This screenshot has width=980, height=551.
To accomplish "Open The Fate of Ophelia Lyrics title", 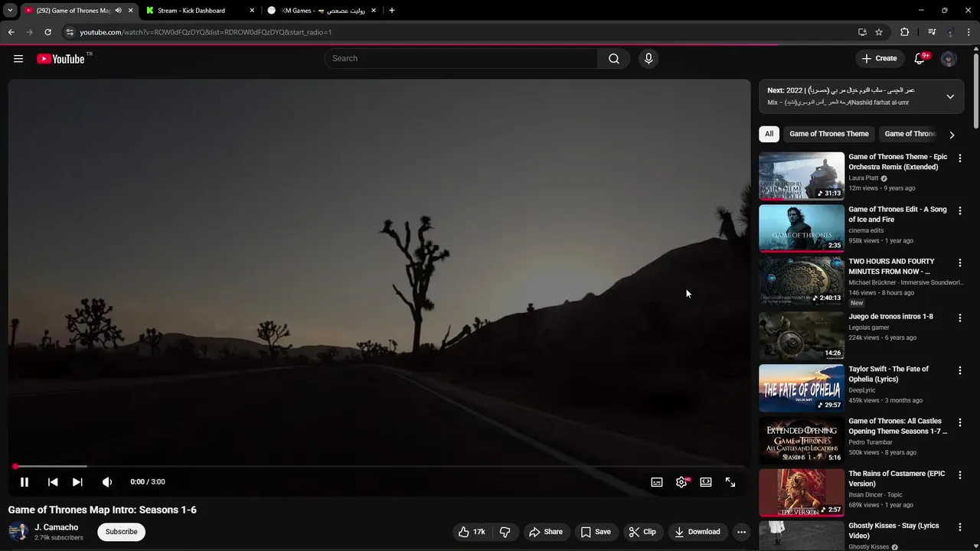I will coord(888,374).
